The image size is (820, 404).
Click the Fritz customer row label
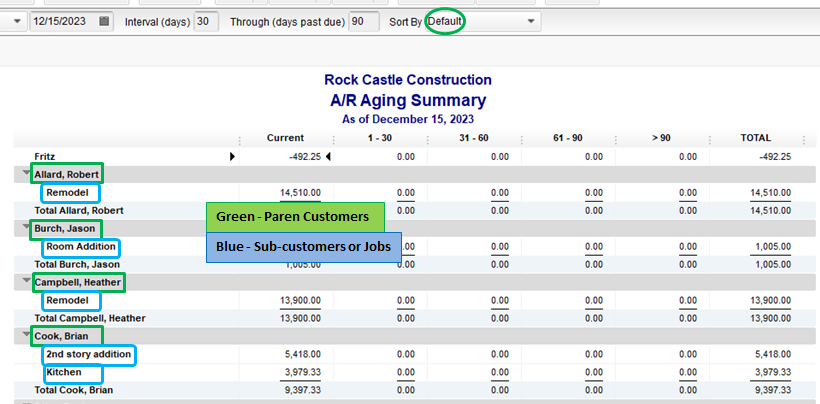pos(44,156)
